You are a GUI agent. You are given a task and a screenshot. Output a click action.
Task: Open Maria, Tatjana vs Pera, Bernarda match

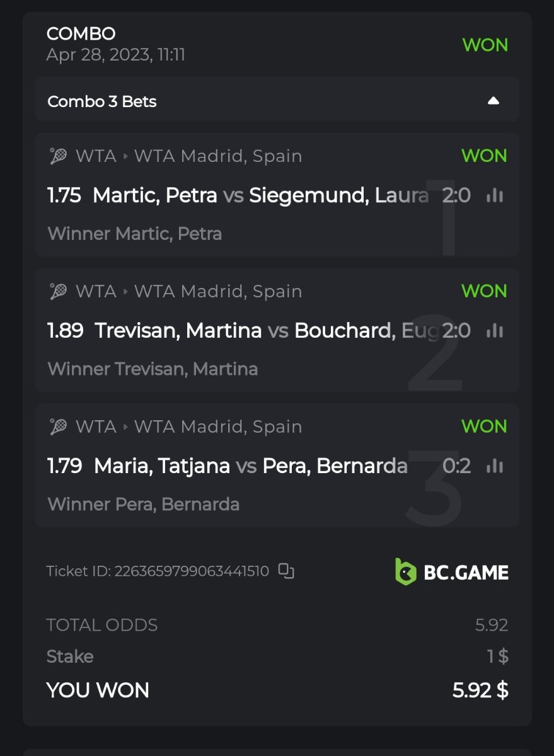[x=250, y=466]
